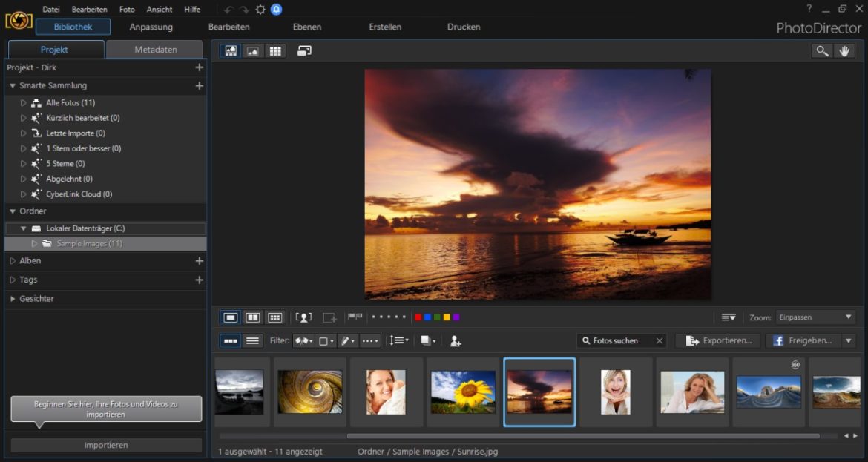
Task: Show a single photo in viewer
Action: 231,317
